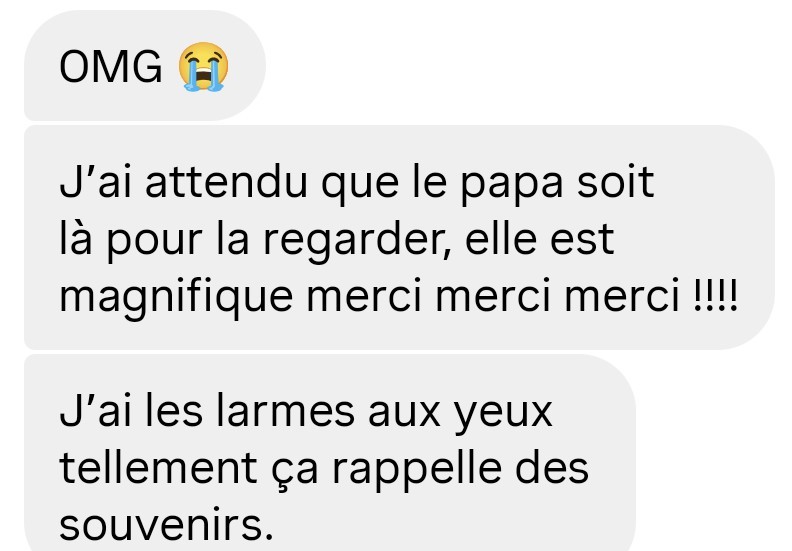Click the word "pour" in second message

[155, 242]
